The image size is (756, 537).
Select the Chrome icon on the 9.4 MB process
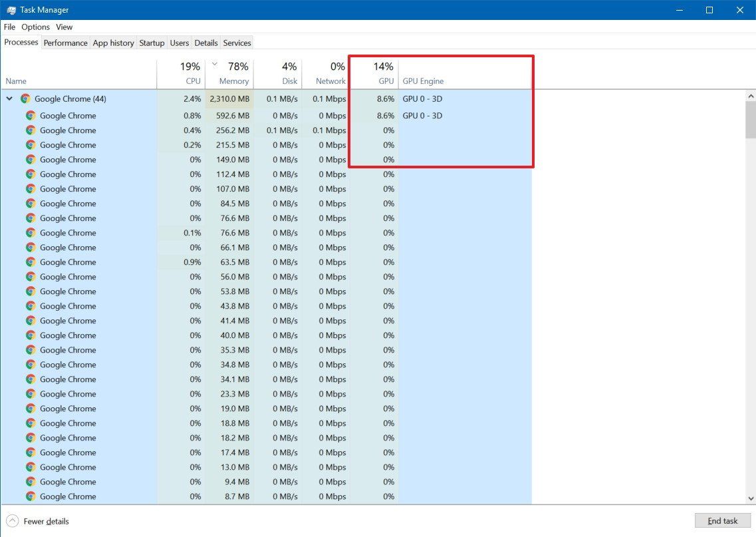(30, 481)
